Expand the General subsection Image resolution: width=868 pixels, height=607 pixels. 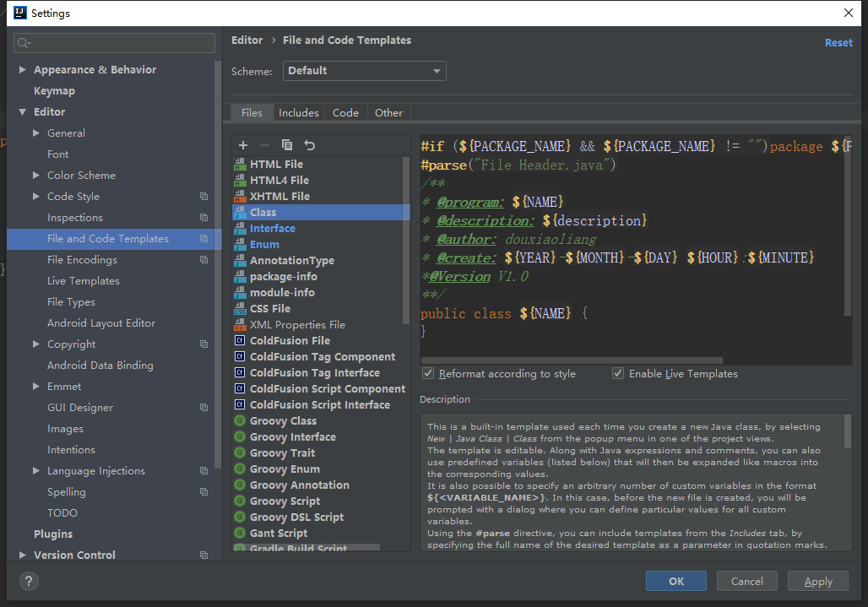[36, 133]
